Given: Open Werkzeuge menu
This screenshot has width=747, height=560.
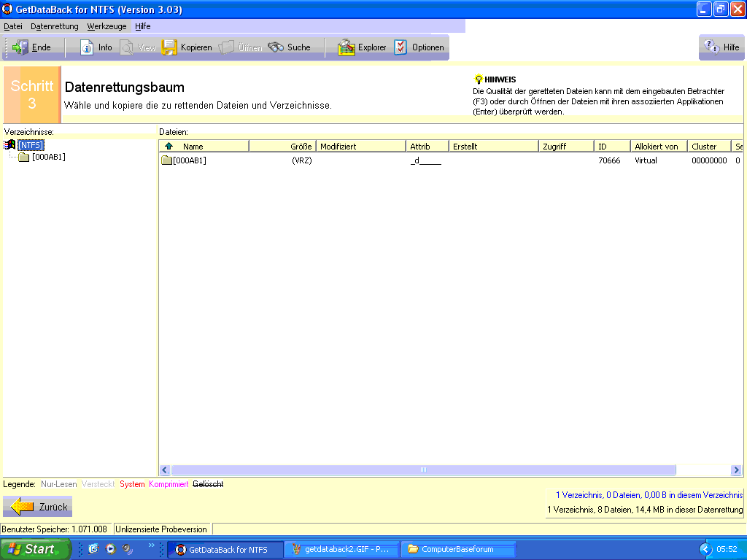Looking at the screenshot, I should coord(107,26).
